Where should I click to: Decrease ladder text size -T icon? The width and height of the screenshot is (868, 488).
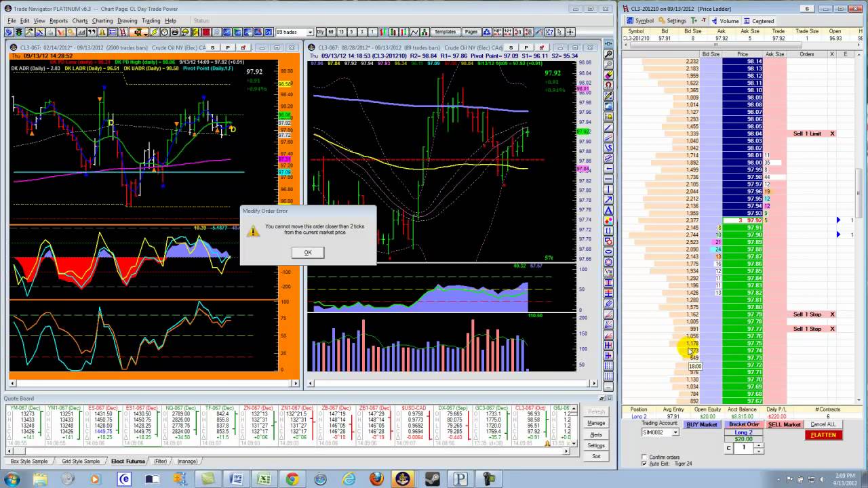[704, 20]
